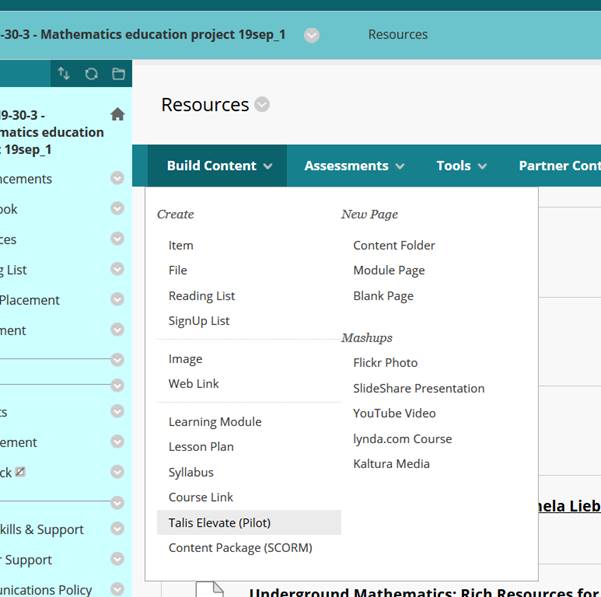Open the Skills & Support sidebar link

41,530
